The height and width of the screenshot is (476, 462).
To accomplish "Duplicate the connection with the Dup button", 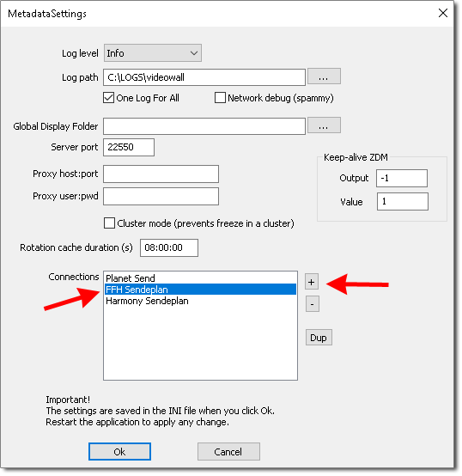I will coord(319,338).
